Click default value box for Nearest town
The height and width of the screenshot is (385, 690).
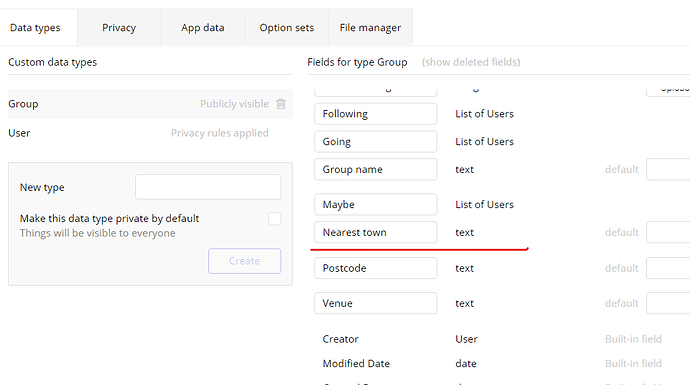pyautogui.click(x=668, y=232)
